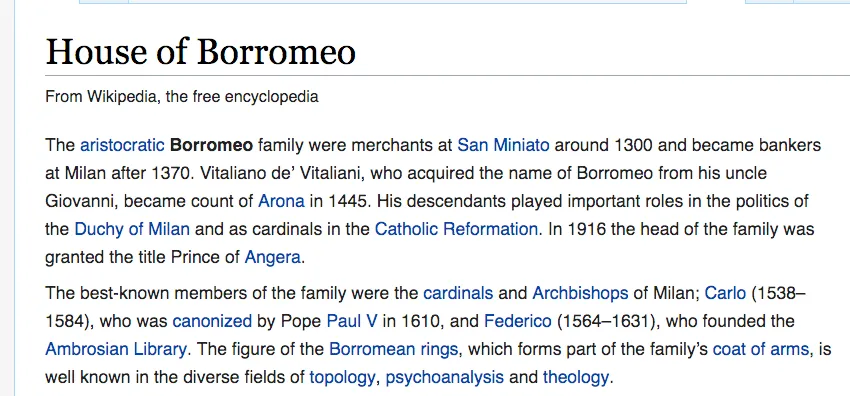
Task: Open the topology link
Action: [342, 377]
